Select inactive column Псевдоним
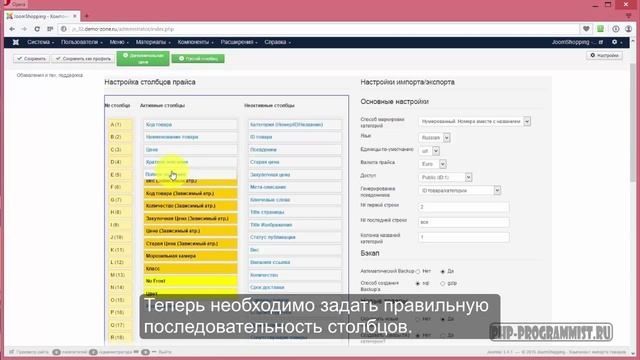The width and height of the screenshot is (640, 360). click(295, 149)
